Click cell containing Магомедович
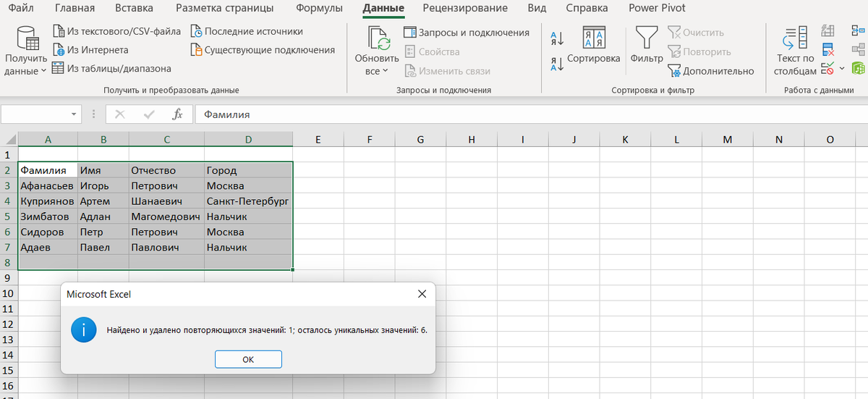868x399 pixels. pos(166,217)
